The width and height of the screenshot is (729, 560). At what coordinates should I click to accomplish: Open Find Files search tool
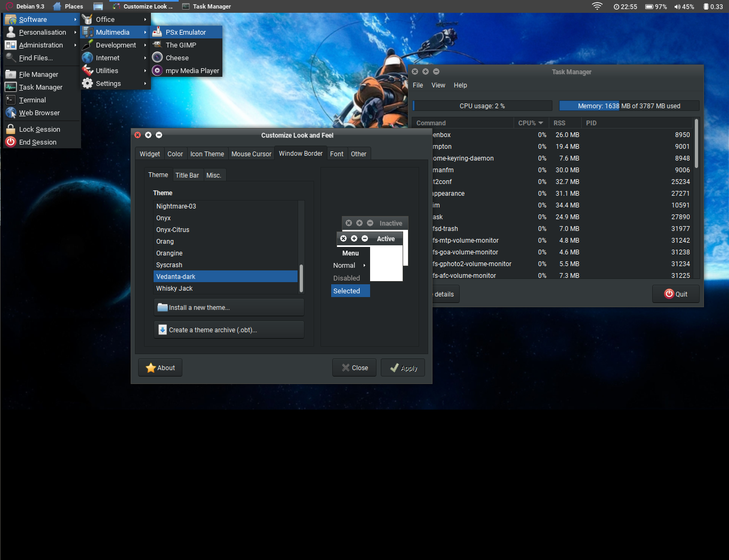click(42, 58)
